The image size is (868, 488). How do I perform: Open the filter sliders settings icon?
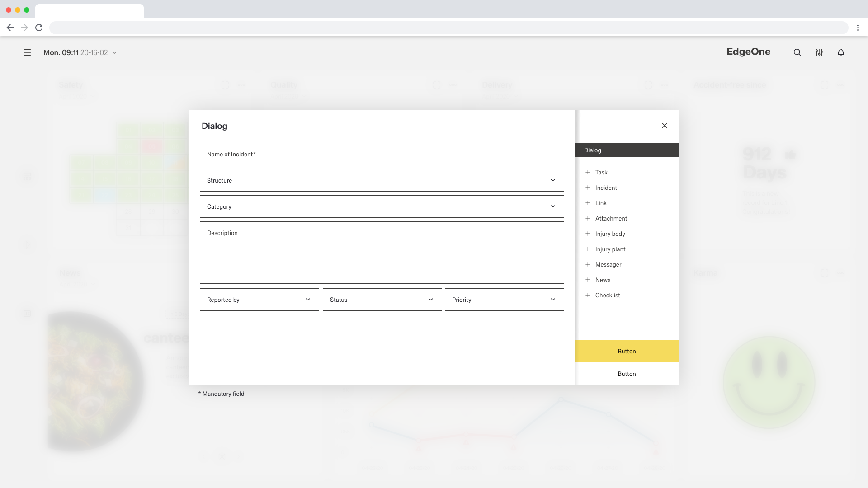point(819,52)
